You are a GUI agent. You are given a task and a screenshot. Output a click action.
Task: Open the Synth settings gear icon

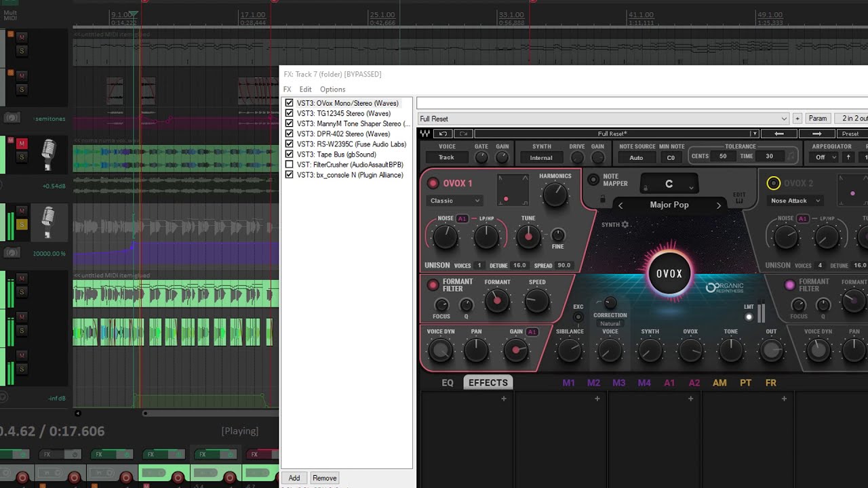[625, 224]
